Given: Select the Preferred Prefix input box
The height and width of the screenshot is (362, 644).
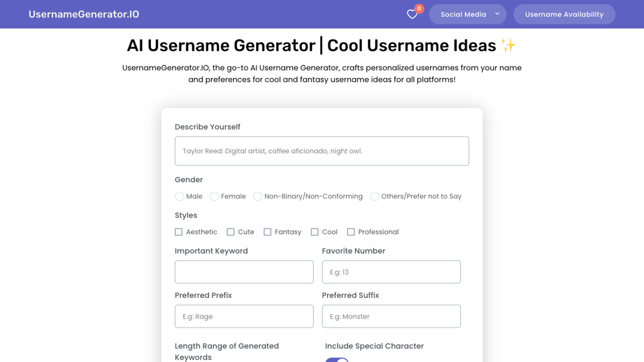Looking at the screenshot, I should point(244,316).
